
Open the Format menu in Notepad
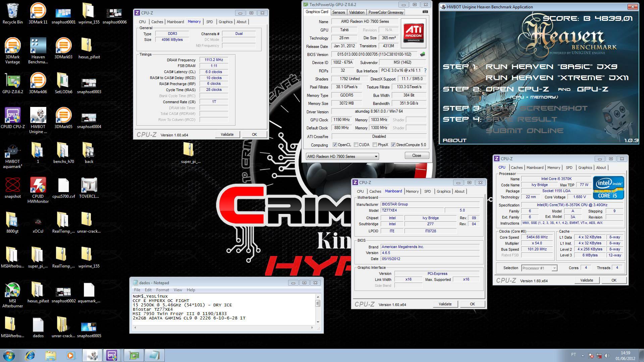tap(162, 290)
